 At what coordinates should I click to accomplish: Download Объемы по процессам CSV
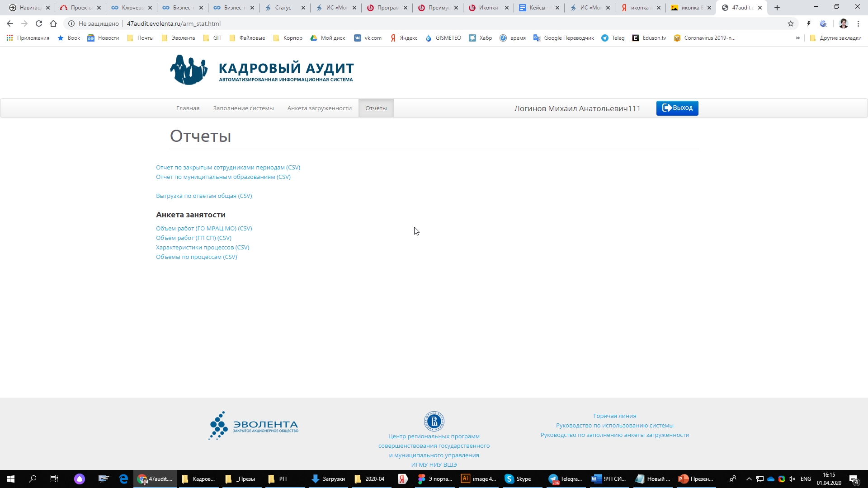point(196,257)
